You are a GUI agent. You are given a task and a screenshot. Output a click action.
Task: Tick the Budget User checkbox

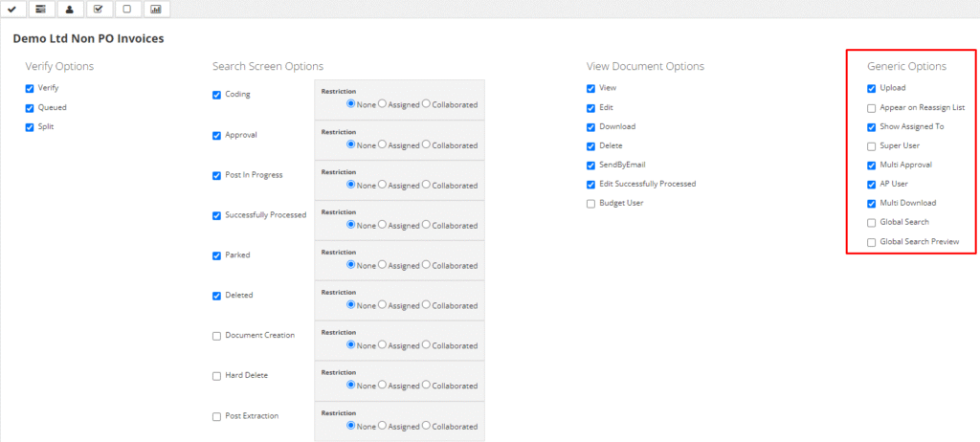pyautogui.click(x=590, y=203)
